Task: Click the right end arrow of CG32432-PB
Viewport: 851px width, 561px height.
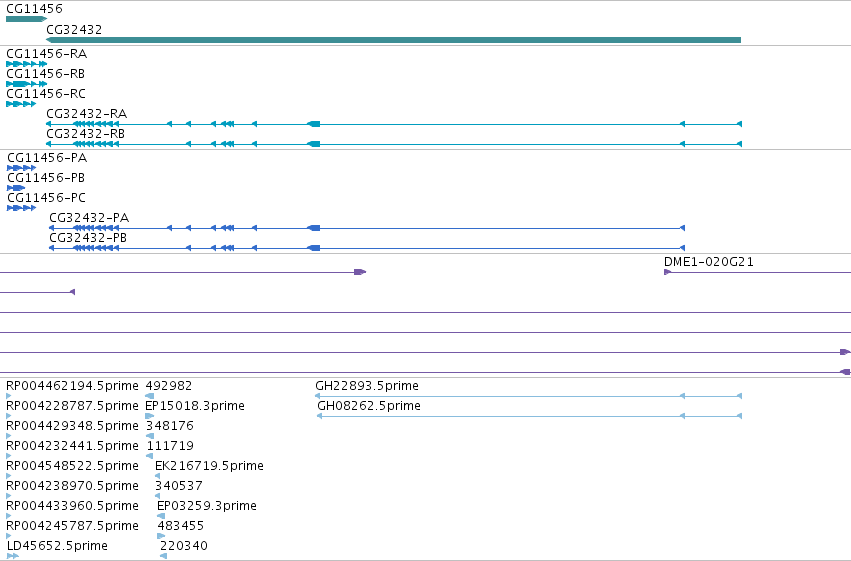Action: (682, 248)
